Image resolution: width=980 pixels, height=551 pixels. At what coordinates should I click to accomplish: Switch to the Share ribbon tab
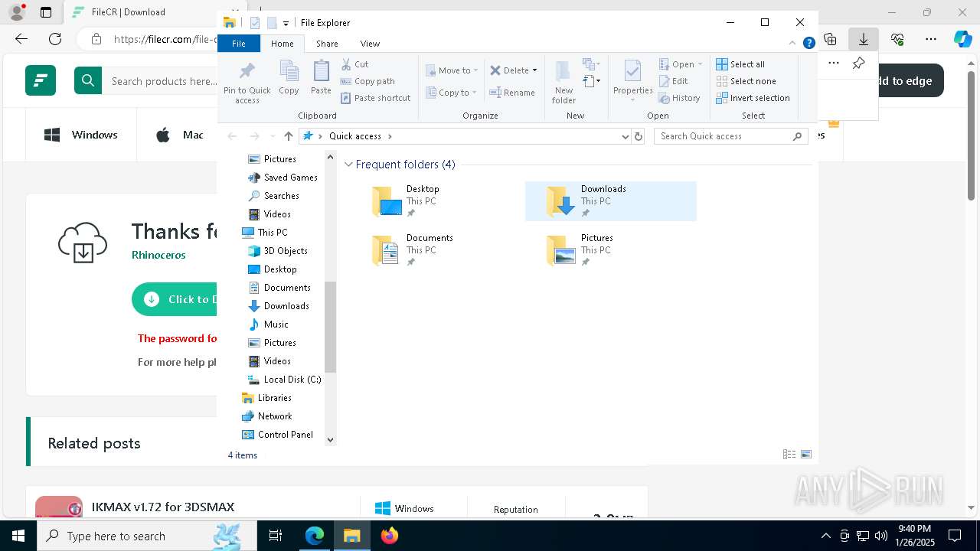coord(327,44)
